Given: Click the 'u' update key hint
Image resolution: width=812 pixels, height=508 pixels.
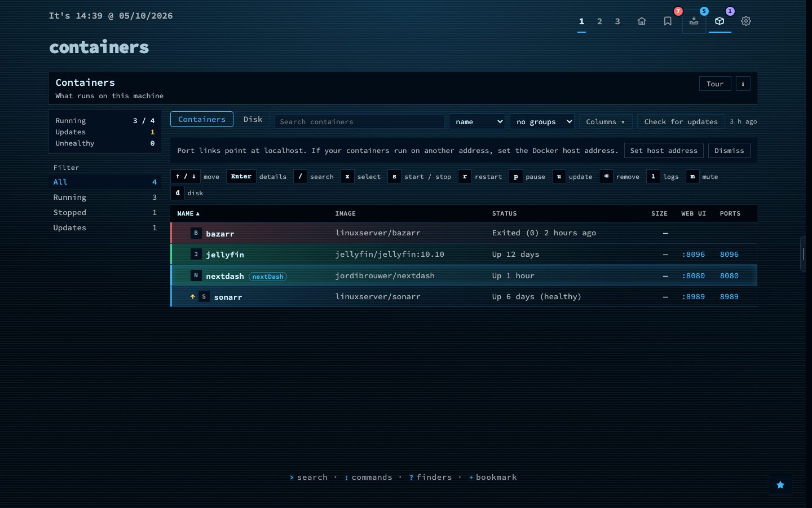Looking at the screenshot, I should [559, 177].
